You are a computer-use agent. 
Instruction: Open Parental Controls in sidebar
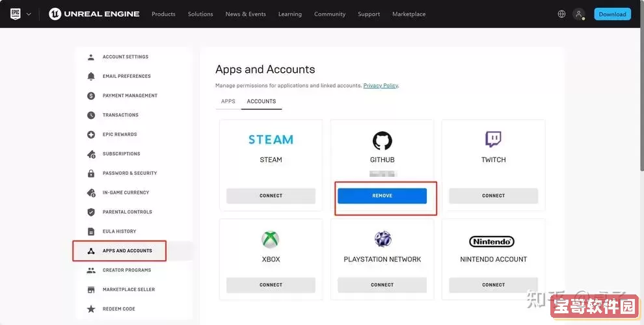point(127,212)
